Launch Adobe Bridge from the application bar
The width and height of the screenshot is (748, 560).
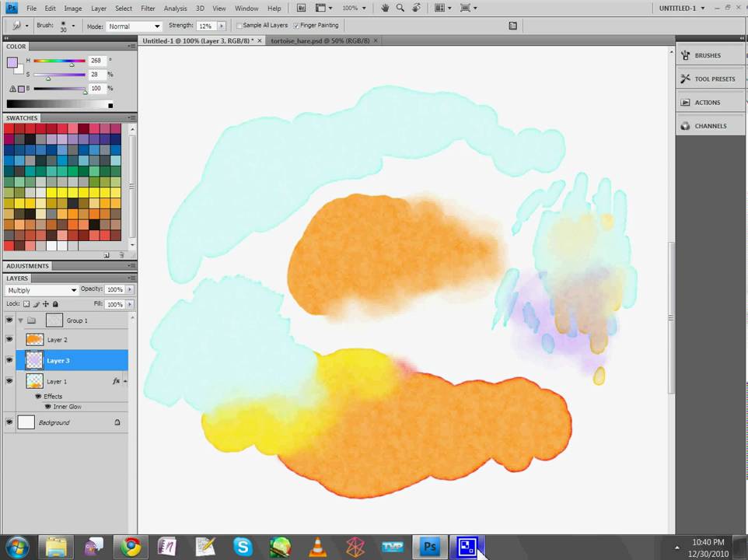point(302,8)
